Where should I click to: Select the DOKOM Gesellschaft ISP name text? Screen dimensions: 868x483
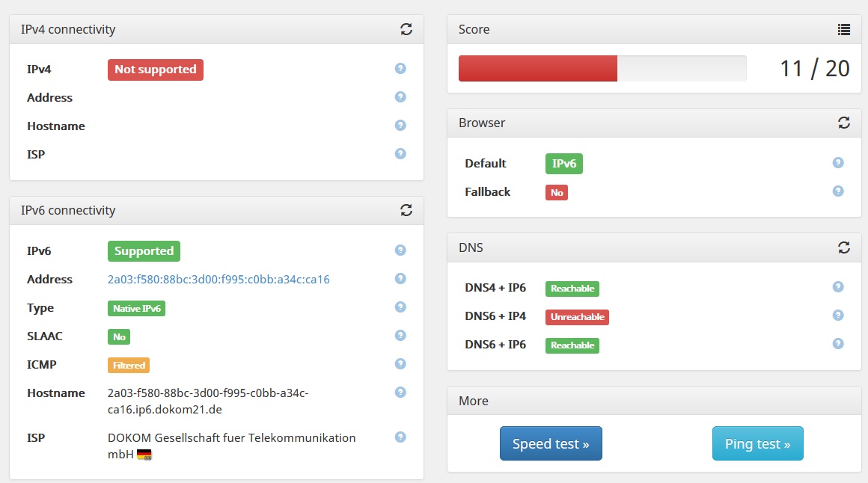231,446
